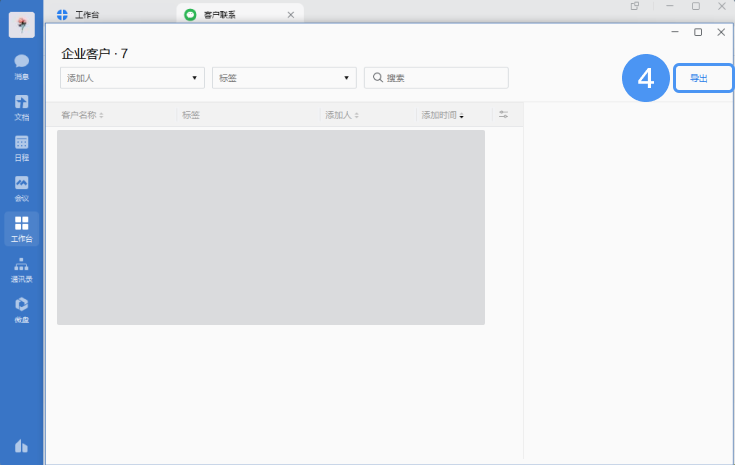
Task: Open the 消息 (Messages) sidebar icon
Action: (21, 64)
